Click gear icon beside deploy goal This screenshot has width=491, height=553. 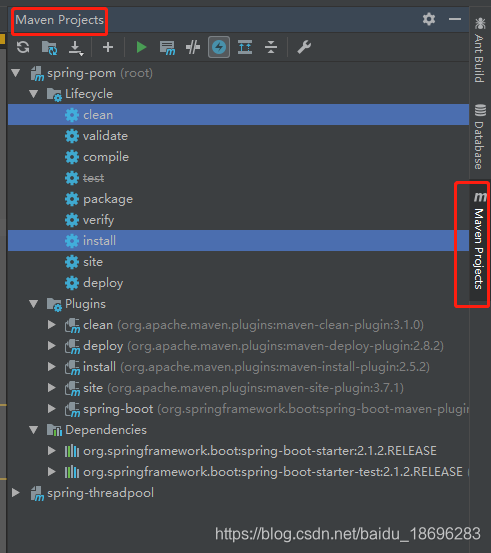(72, 282)
